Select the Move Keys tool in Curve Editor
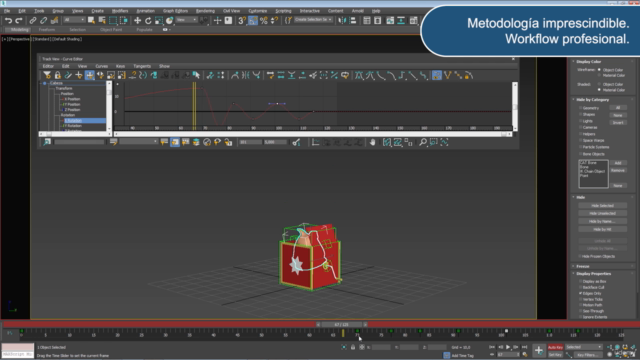This screenshot has height=360, width=640. coord(89,75)
